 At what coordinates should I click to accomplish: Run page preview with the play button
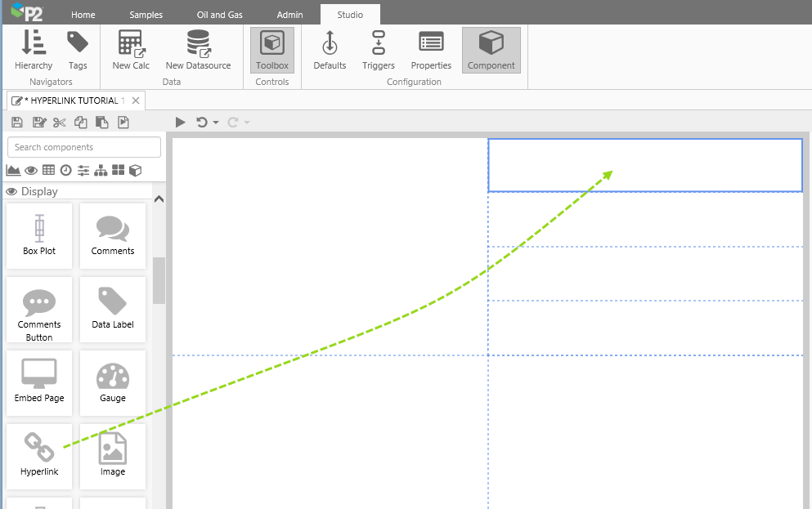(x=181, y=123)
